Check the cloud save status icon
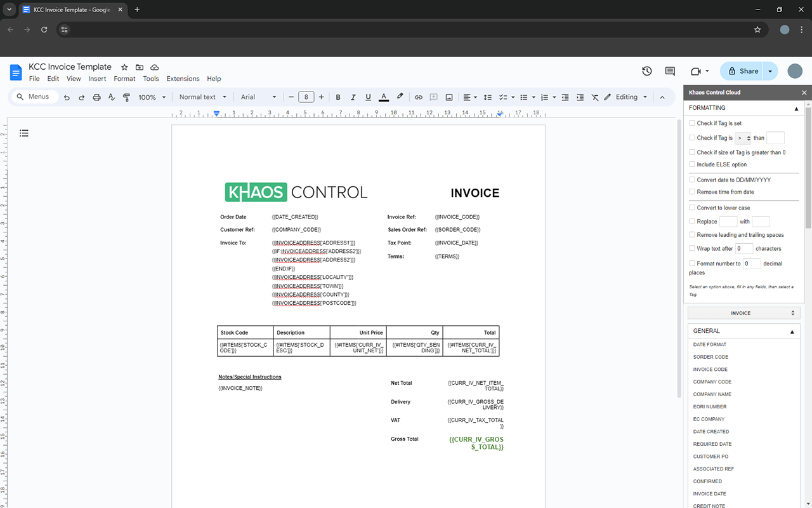 [x=154, y=67]
